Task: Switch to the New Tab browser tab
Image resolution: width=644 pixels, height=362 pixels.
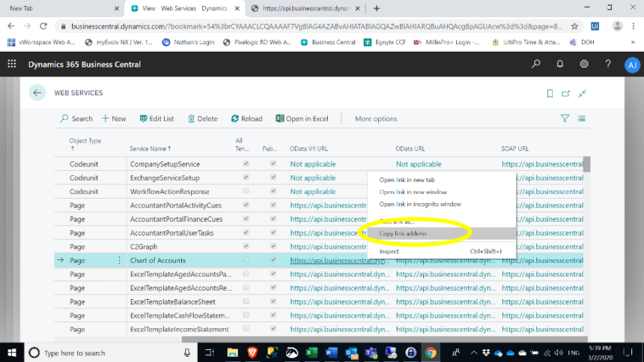Action: coord(61,8)
